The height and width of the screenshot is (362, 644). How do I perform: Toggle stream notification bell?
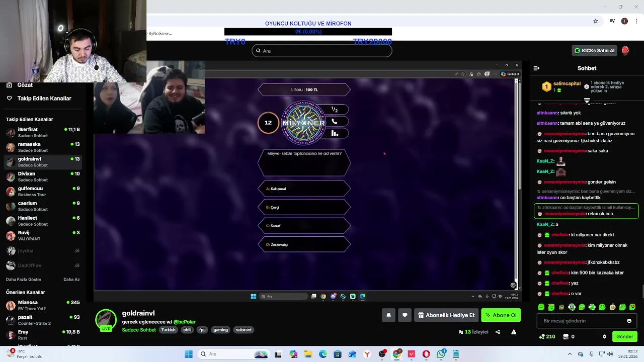(388, 315)
